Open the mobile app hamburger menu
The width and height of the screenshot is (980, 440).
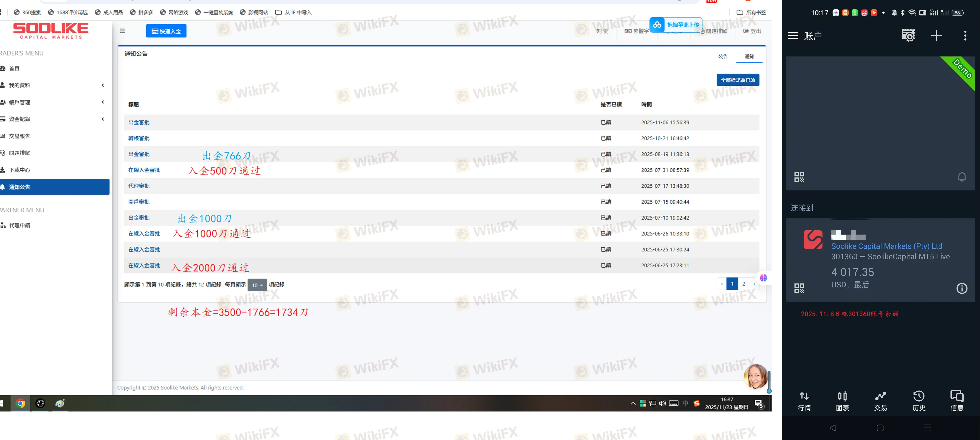coord(793,36)
